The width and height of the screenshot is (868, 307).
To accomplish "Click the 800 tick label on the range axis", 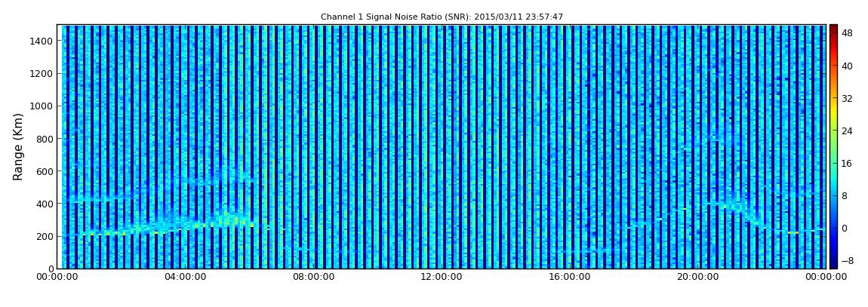I will (45, 139).
